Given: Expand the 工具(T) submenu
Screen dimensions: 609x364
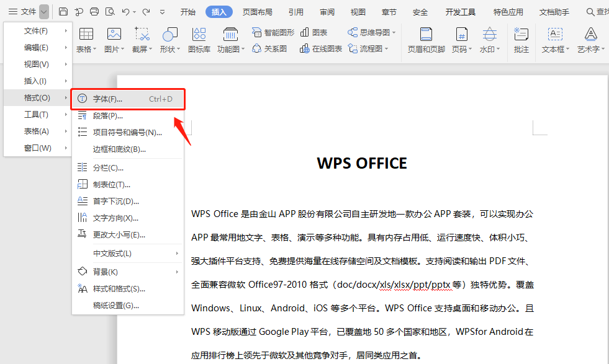Looking at the screenshot, I should (x=66, y=115).
